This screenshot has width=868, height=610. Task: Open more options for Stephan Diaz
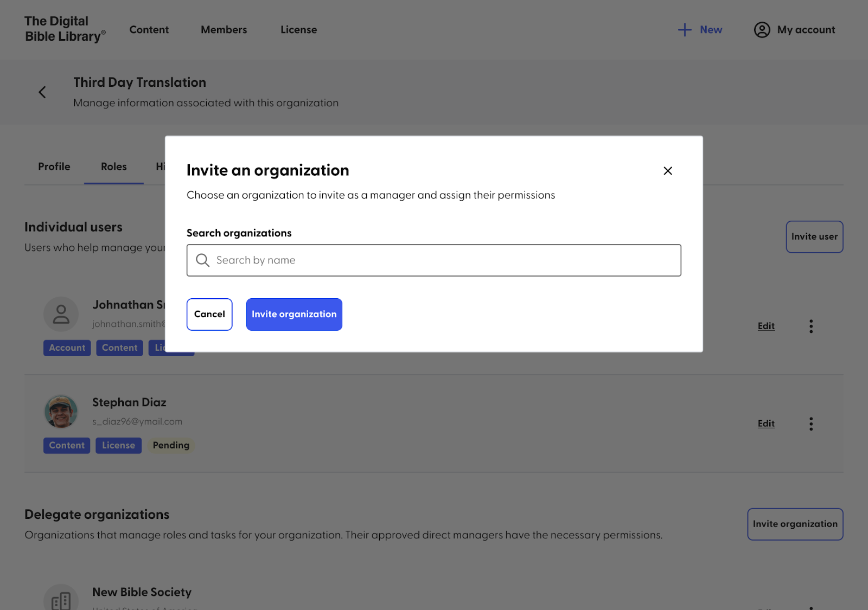coord(811,423)
